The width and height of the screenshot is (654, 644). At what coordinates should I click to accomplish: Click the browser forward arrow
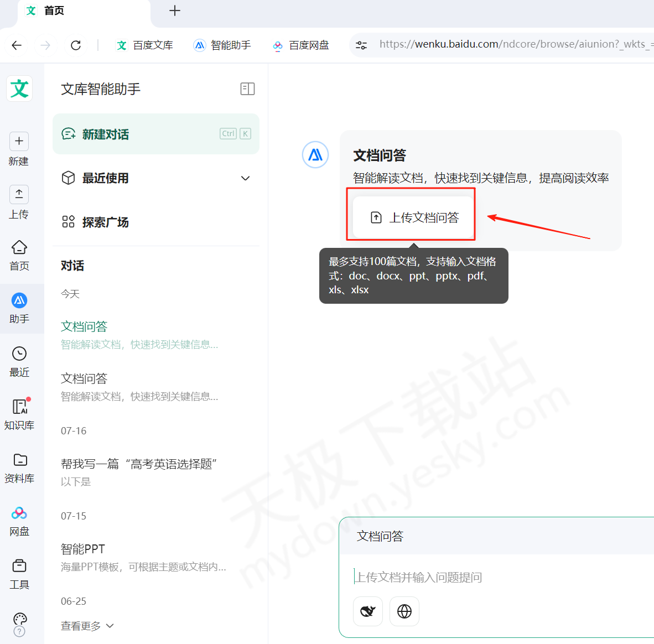tap(45, 45)
